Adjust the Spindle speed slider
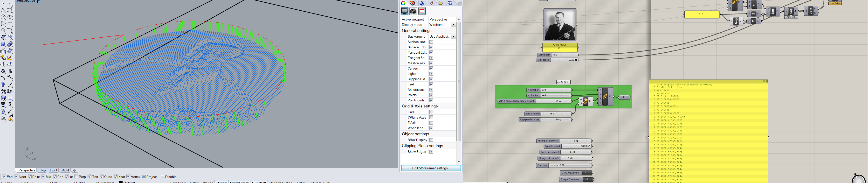 click(x=567, y=146)
